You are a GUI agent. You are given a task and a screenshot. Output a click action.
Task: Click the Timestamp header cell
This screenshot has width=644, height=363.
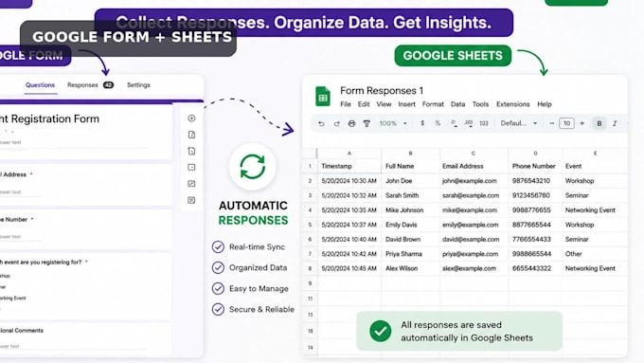point(349,166)
